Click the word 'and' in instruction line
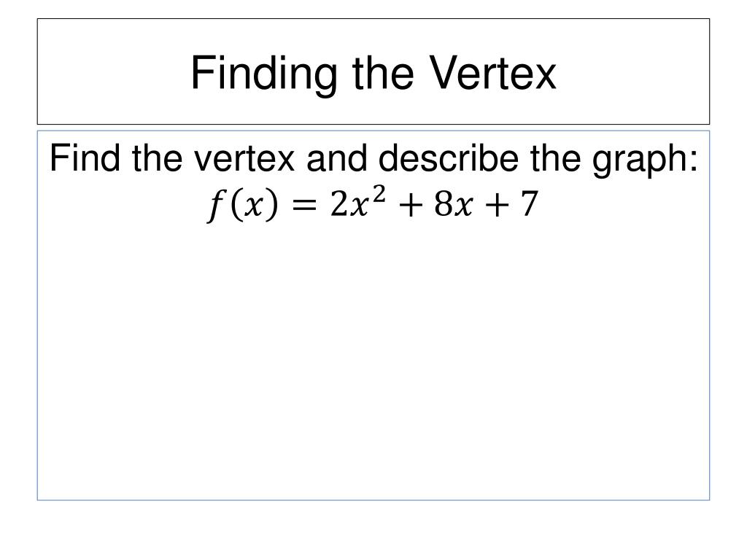Viewport: 747px width, 560px height. click(x=336, y=158)
